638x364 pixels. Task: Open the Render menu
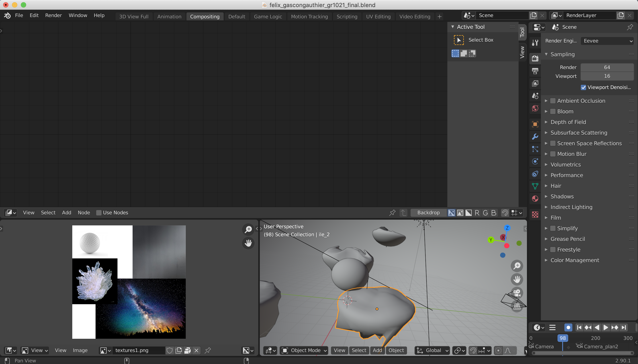point(53,15)
